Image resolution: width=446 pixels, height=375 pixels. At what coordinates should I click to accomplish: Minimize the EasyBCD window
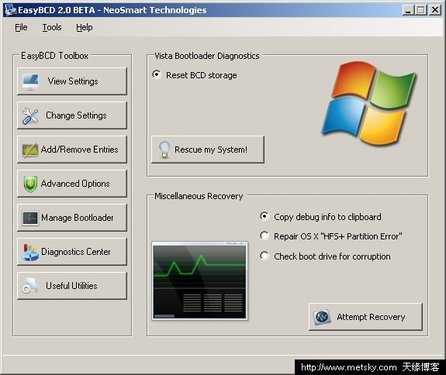click(408, 10)
